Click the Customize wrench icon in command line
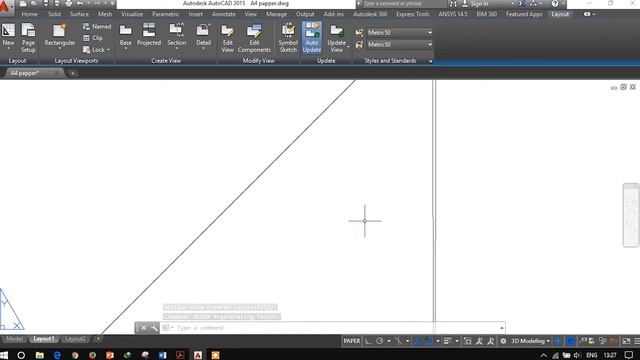The height and width of the screenshot is (360, 640). [154, 328]
